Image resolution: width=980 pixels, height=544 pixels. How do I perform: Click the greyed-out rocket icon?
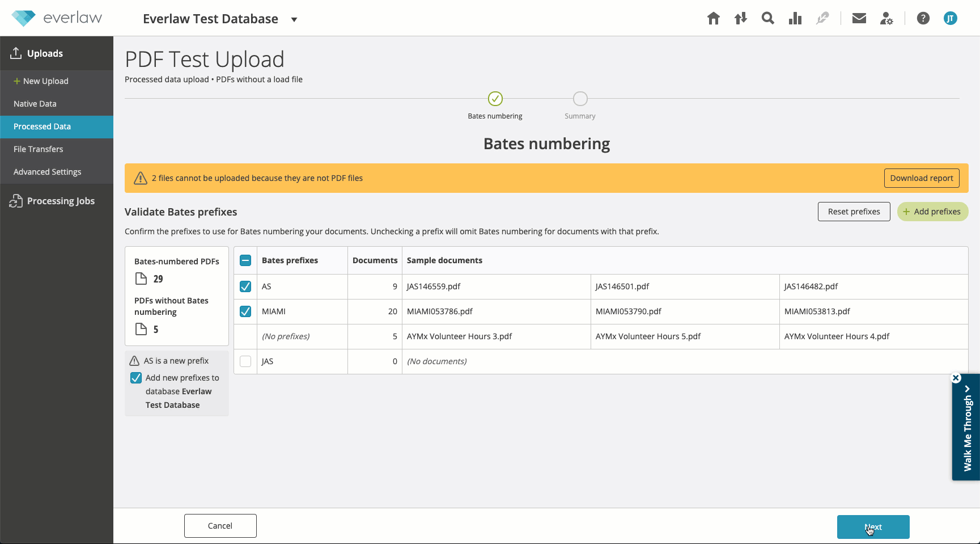[x=822, y=19]
